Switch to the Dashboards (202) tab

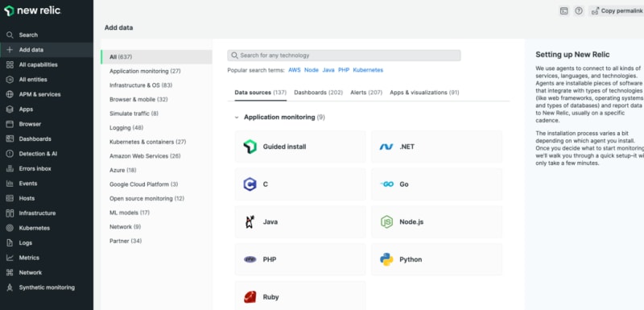point(318,93)
